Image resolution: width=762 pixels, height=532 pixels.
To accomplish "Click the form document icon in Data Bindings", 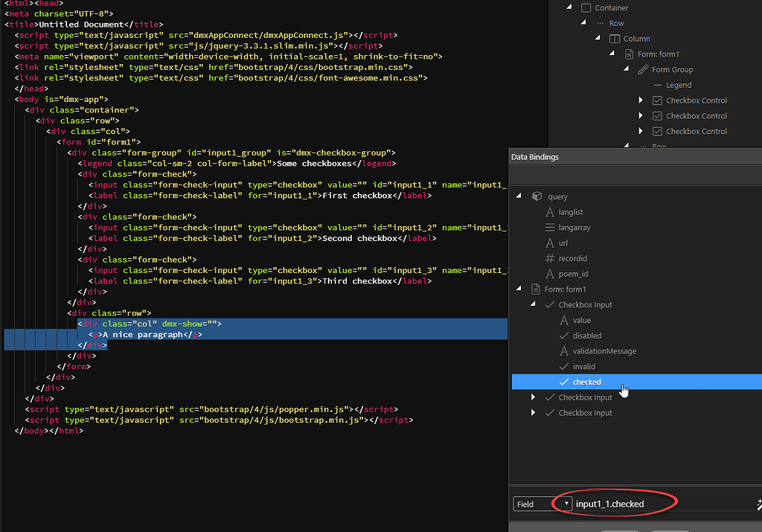I will (536, 289).
